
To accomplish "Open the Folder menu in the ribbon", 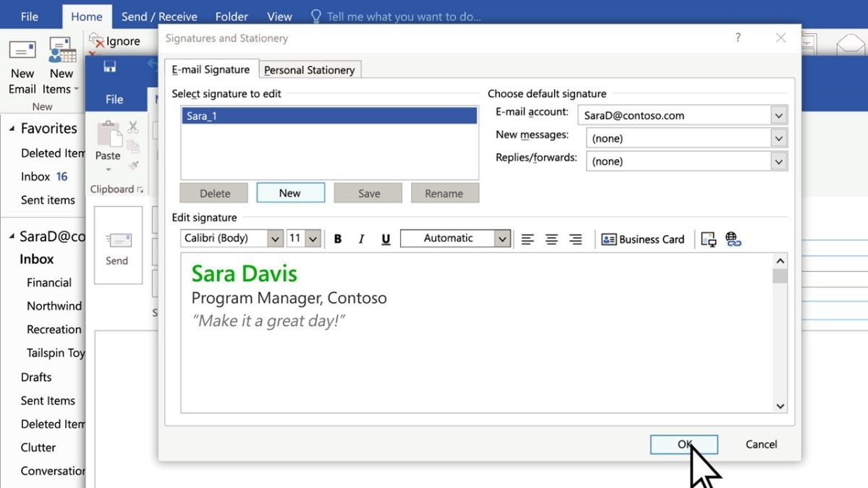I will [231, 16].
